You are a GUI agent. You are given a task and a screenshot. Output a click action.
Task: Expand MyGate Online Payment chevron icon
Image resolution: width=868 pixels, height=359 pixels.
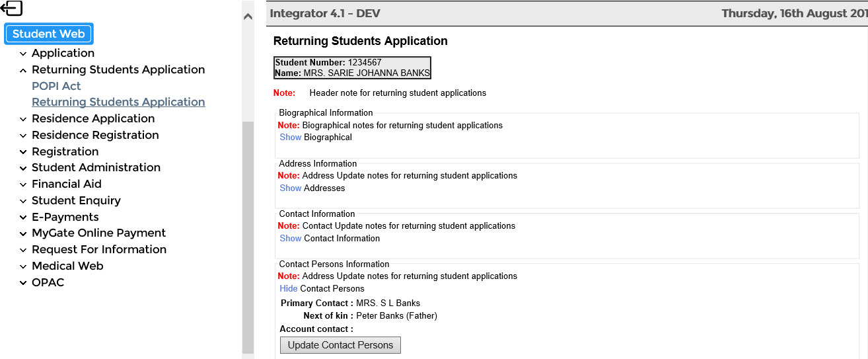tap(23, 233)
